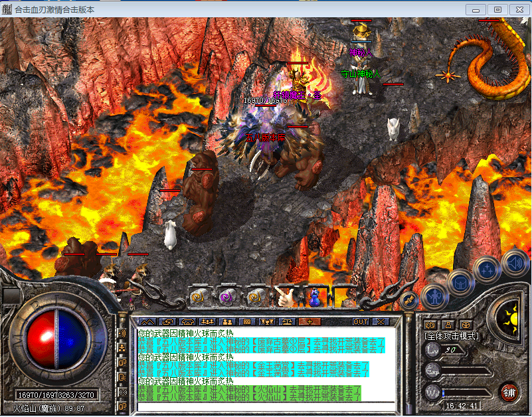532x417 pixels.
Task: Open the skills stars round button
Action: [x=488, y=270]
